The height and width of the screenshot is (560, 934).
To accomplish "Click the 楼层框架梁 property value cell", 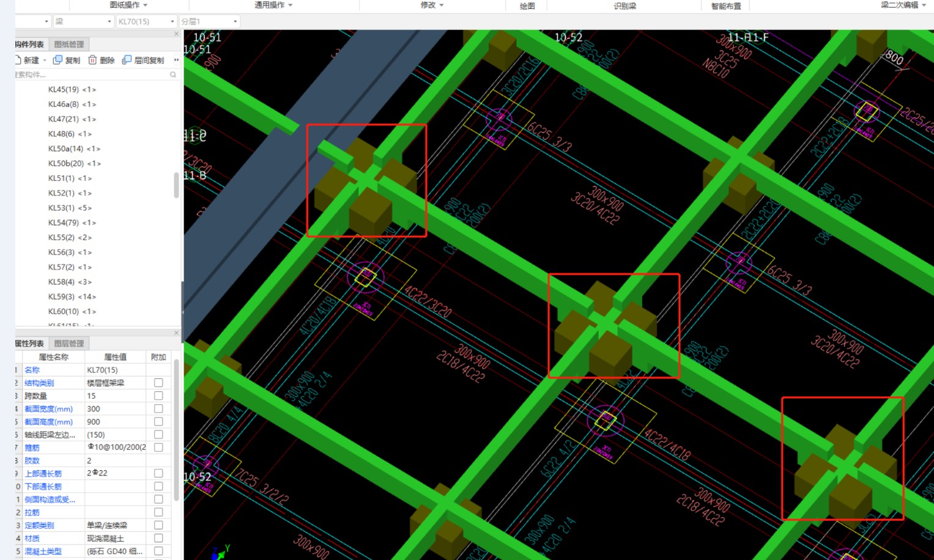I will point(116,383).
